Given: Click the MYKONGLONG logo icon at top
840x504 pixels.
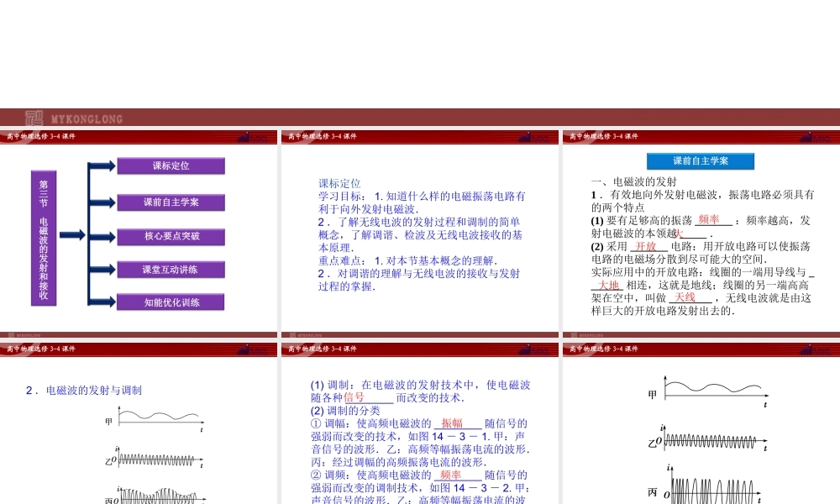Looking at the screenshot, I should (x=34, y=118).
